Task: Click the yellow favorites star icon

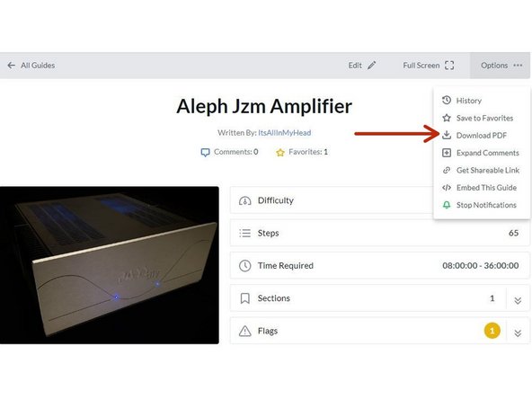Action: 280,153
